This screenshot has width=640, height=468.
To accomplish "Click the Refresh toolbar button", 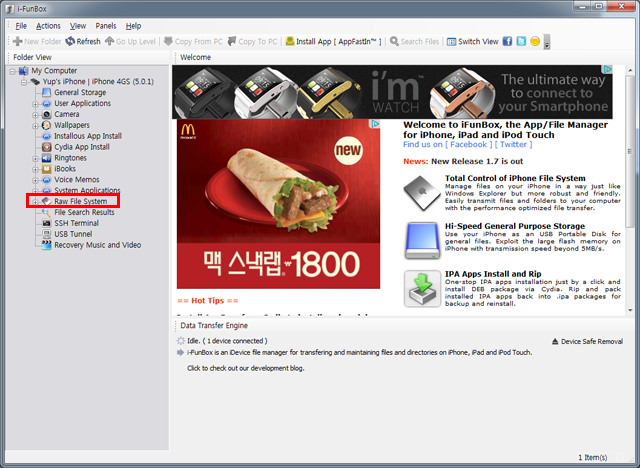I will tap(83, 41).
